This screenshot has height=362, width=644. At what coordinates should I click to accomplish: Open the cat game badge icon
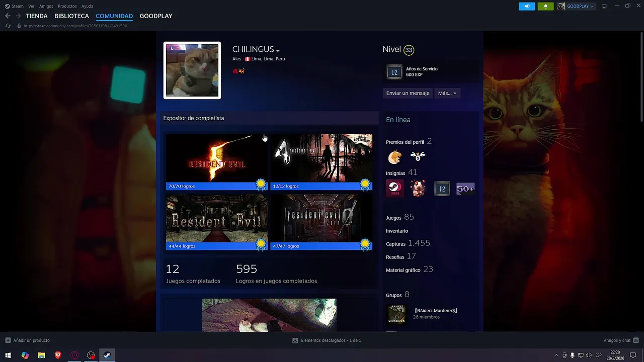point(418,189)
